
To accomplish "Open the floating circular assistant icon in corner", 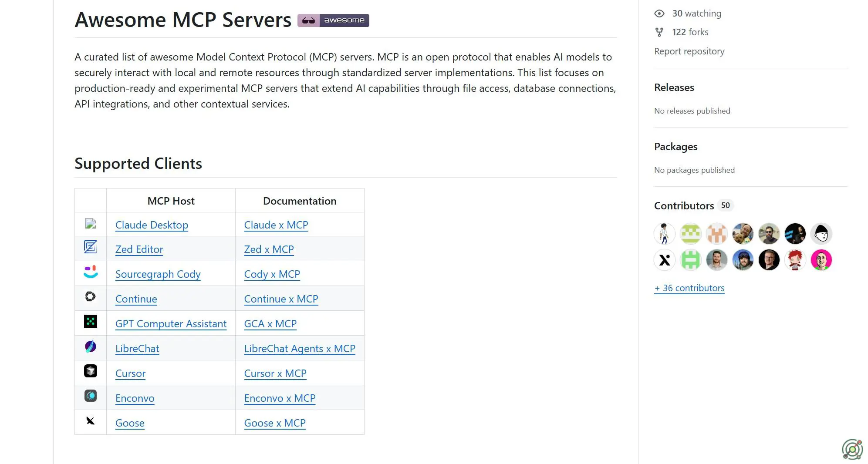I will 852,449.
